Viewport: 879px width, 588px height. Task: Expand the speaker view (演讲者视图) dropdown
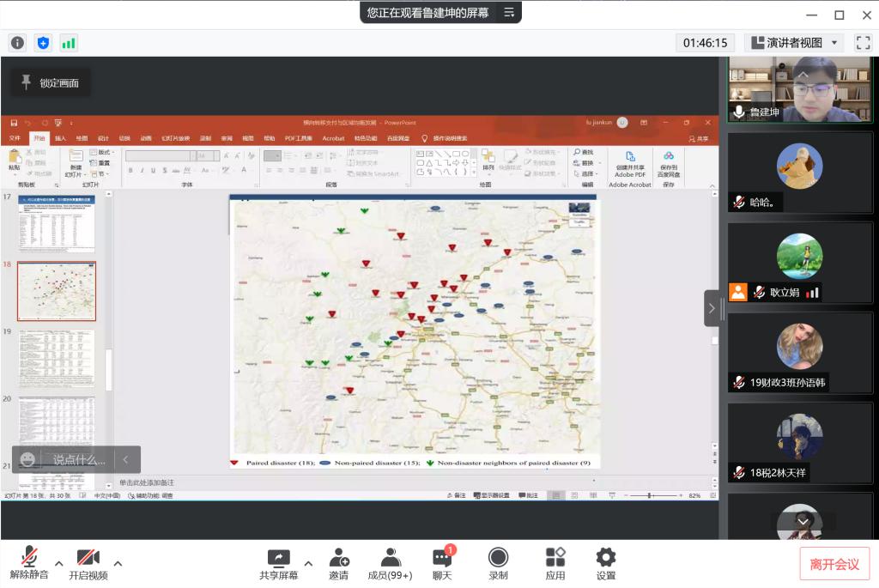click(x=835, y=43)
